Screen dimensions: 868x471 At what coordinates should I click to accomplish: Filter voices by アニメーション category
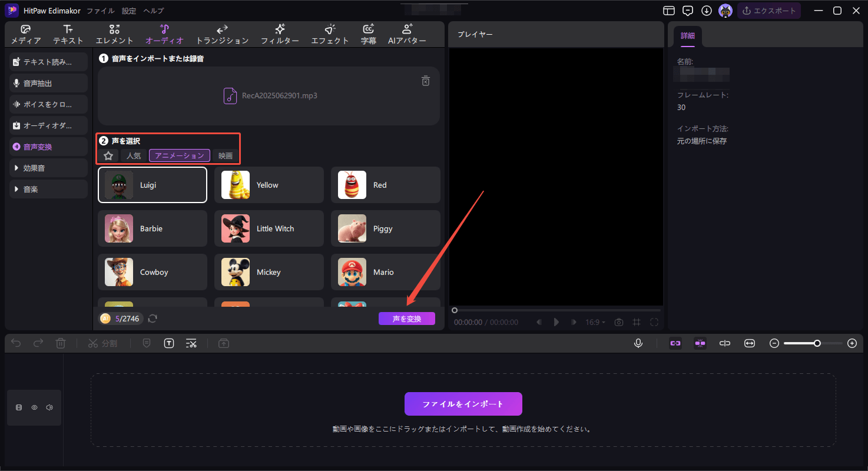pyautogui.click(x=180, y=156)
